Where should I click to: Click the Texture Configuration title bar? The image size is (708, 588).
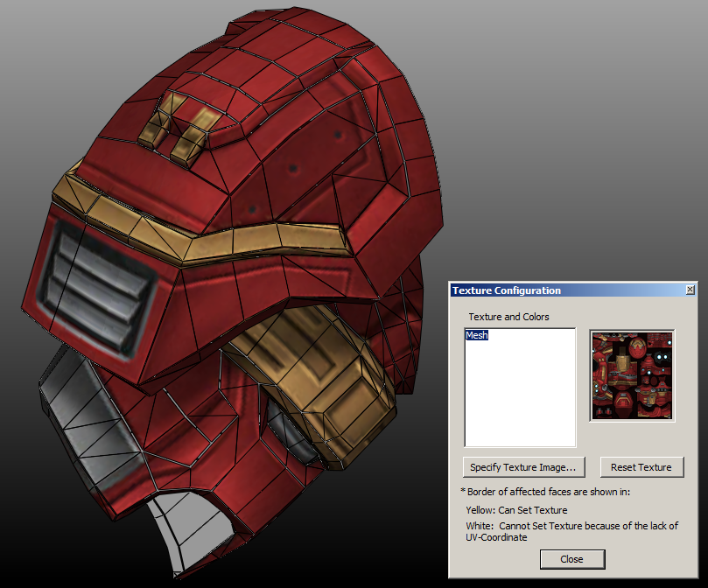point(573,290)
